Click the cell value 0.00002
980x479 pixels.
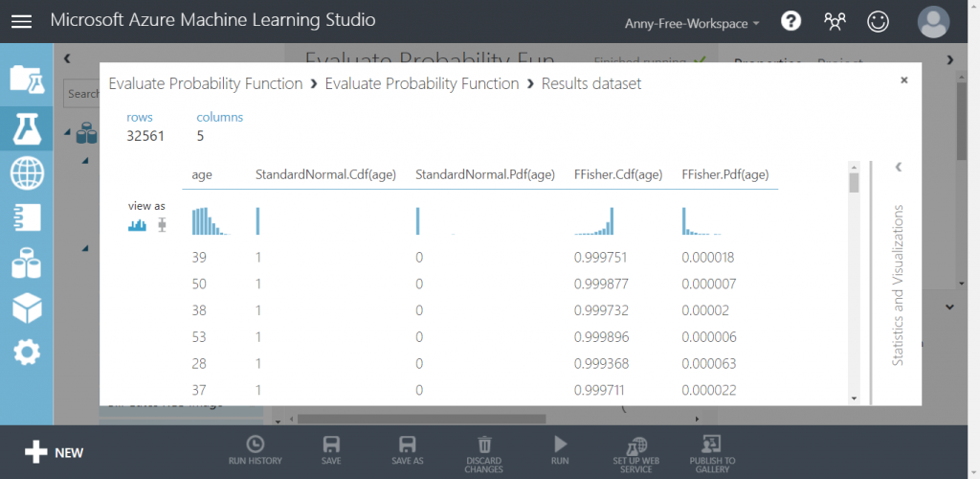point(705,310)
